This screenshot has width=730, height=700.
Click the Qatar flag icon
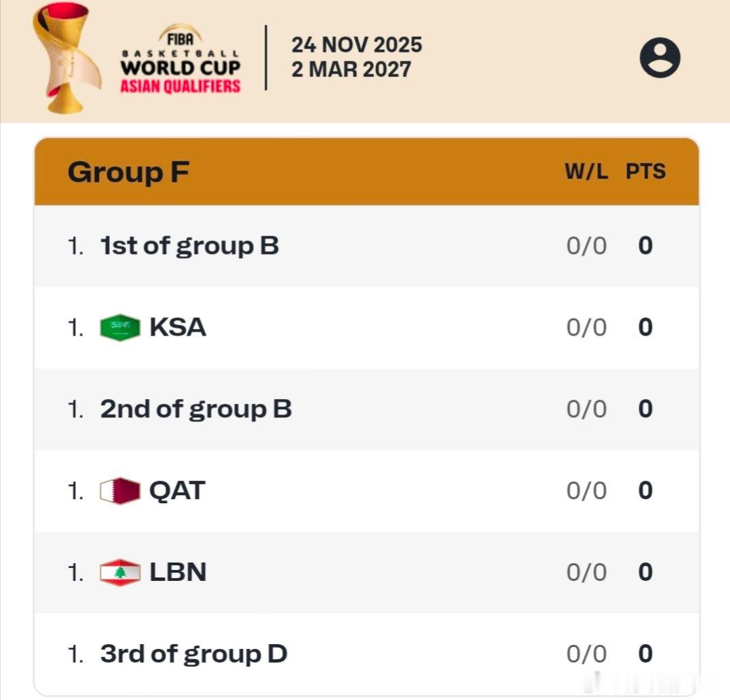(120, 490)
